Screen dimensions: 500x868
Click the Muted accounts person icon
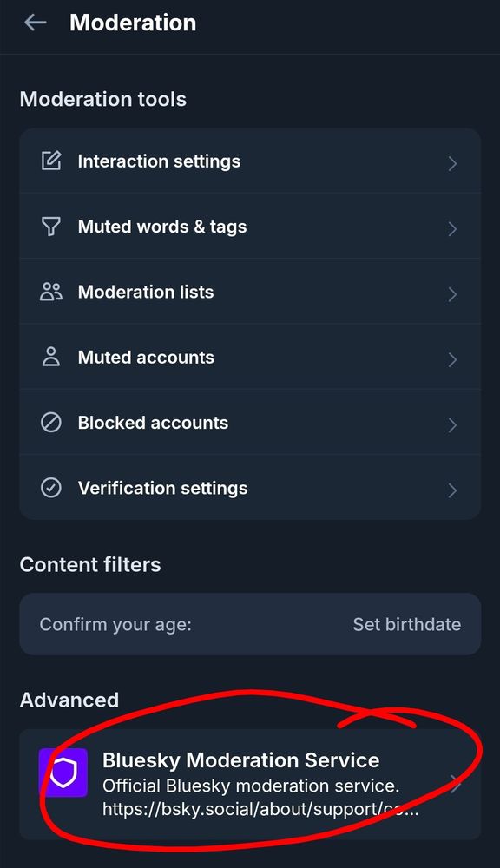52,357
